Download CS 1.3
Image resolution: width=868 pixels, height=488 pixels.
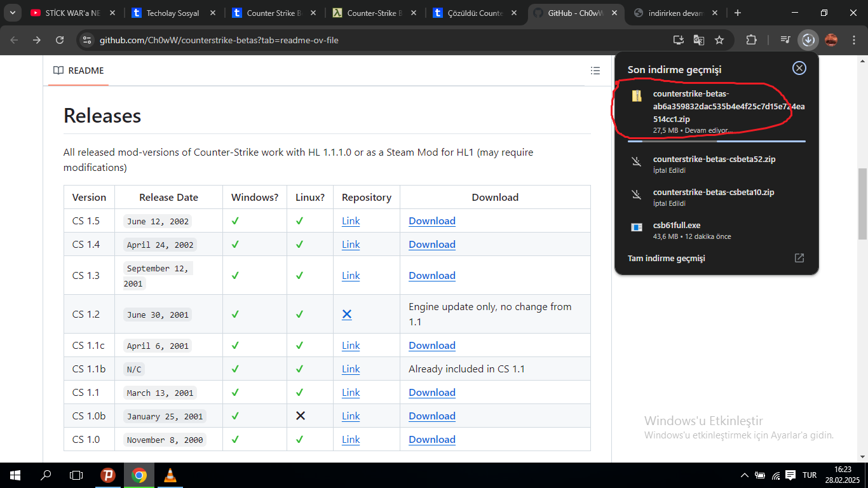point(432,276)
